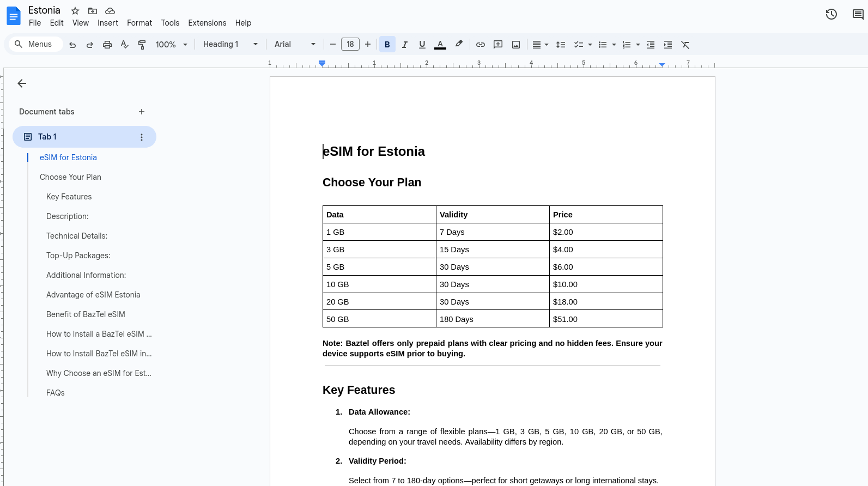Click the clear formatting icon
Viewport: 868px width, 486px height.
click(x=685, y=45)
